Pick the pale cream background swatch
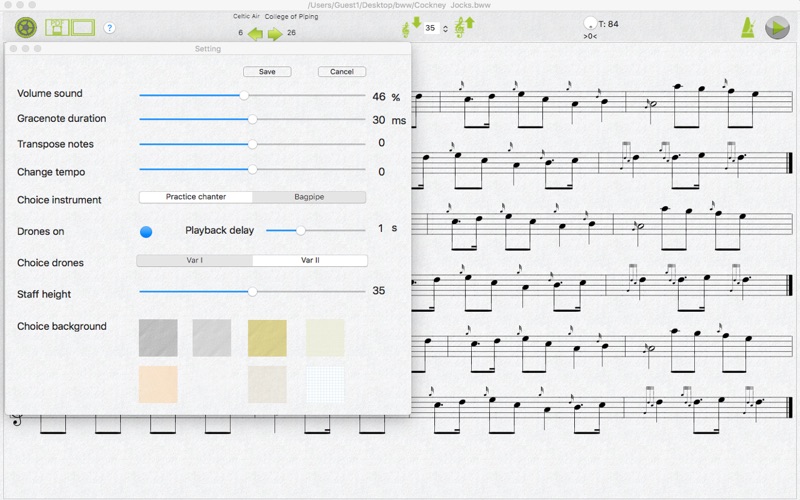 [325, 338]
